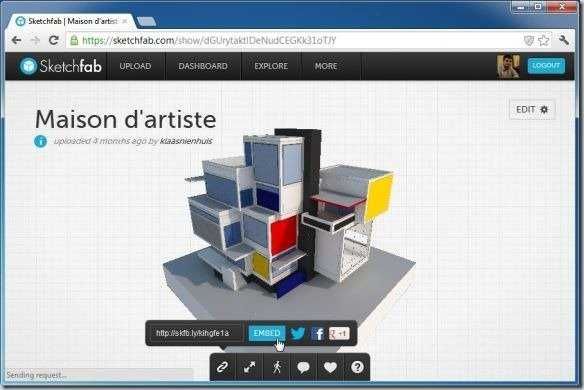Click the Sketchfab logo
The height and width of the screenshot is (390, 584).
(x=60, y=66)
